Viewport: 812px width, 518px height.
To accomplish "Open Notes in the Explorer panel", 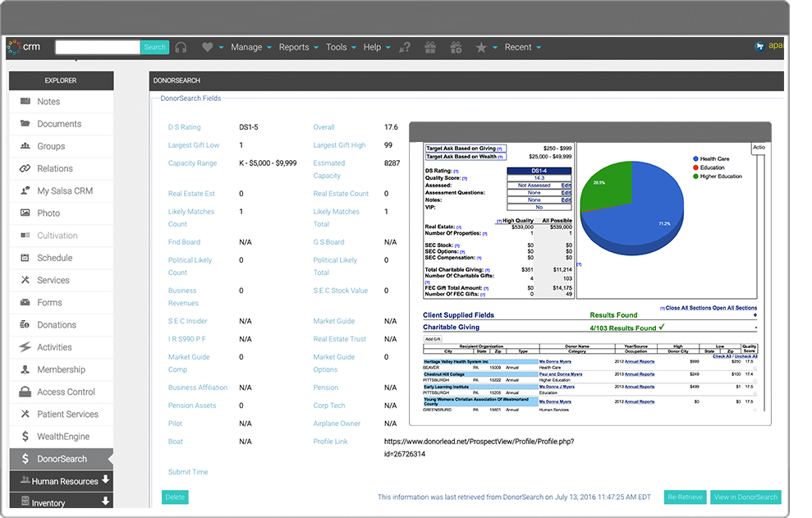I will pos(61,102).
